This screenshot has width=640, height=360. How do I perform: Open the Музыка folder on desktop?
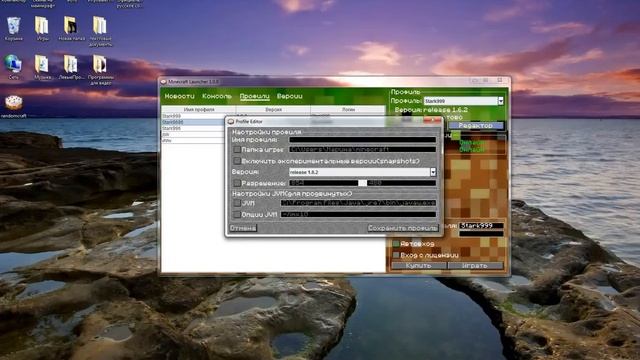pyautogui.click(x=42, y=67)
